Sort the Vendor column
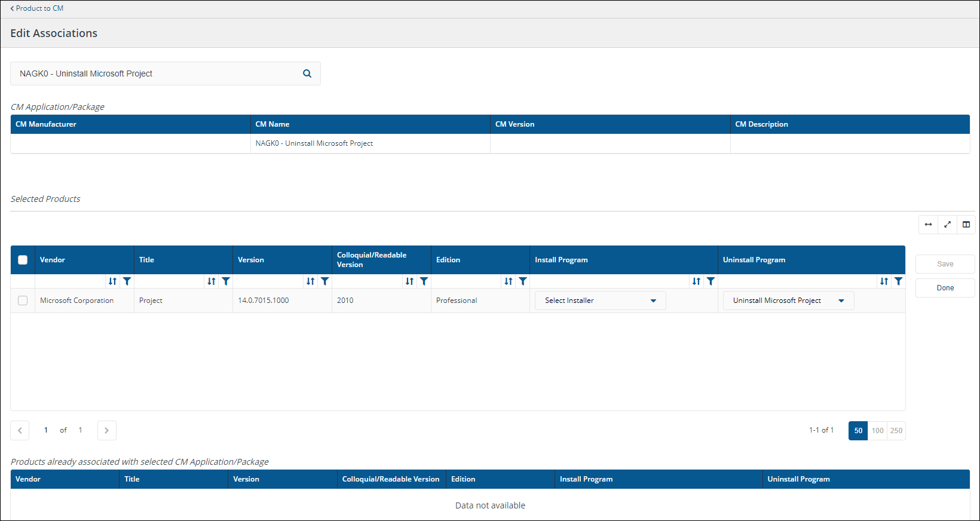 pyautogui.click(x=112, y=281)
